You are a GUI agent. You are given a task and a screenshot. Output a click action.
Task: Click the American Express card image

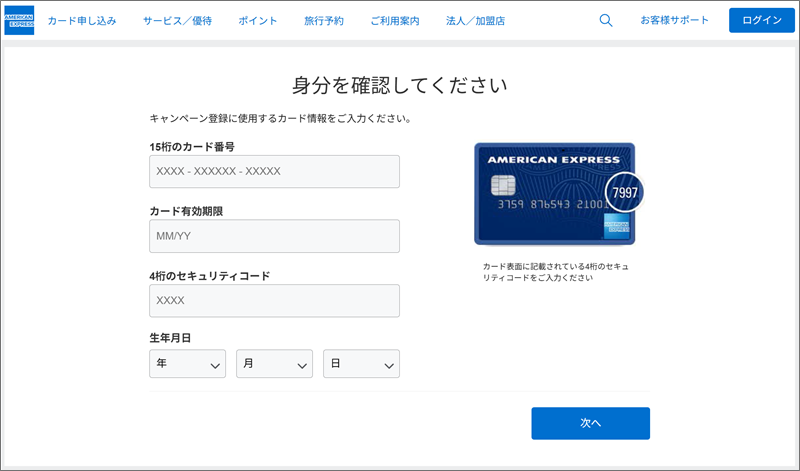click(555, 194)
